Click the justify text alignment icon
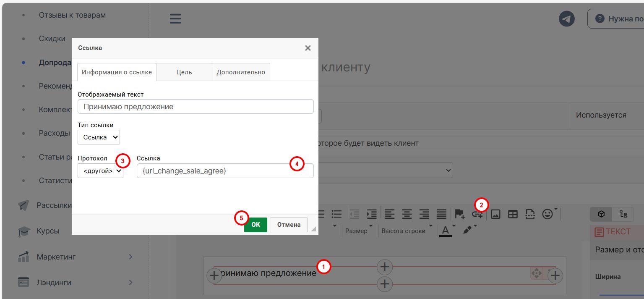Viewport: 644px width, 299px height. coord(441,214)
